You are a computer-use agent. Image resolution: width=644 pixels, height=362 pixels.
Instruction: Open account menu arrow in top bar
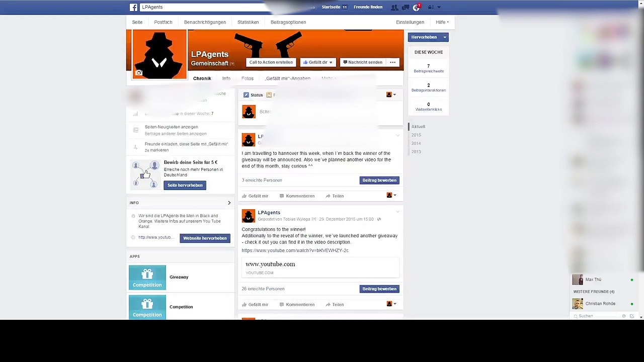click(439, 8)
